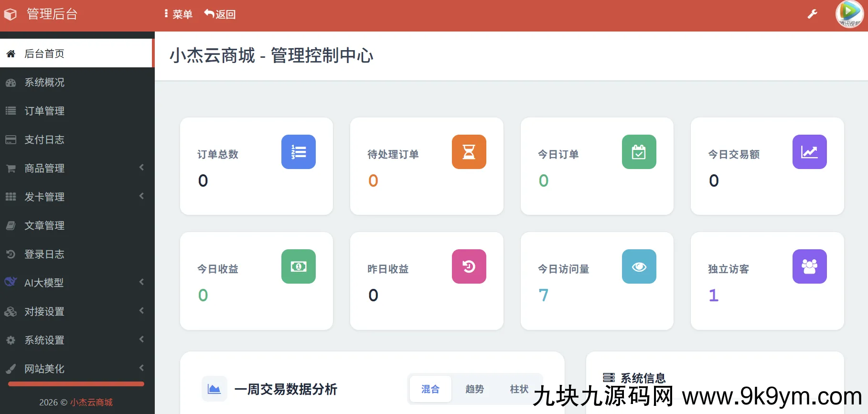
Task: Click the 返回 button in top bar
Action: click(x=220, y=14)
